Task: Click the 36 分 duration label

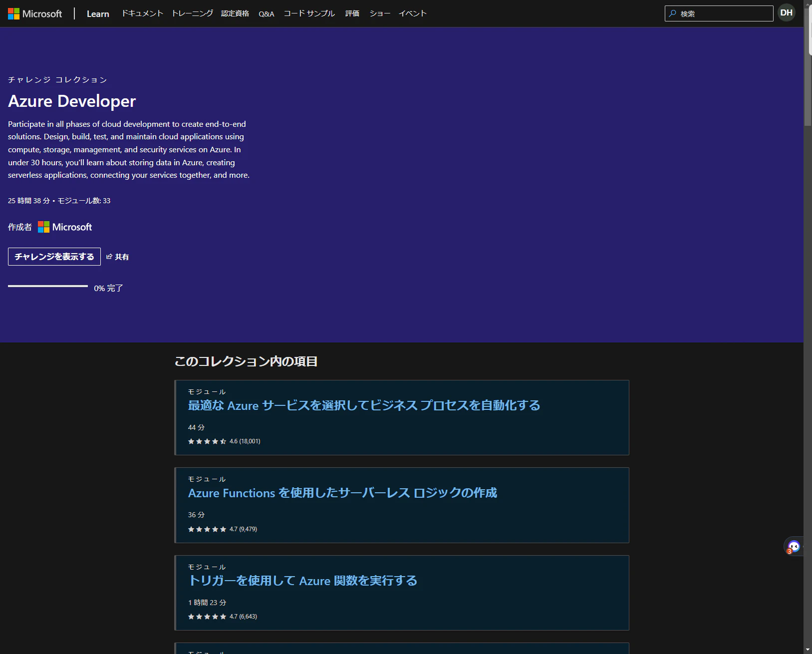Action: click(196, 515)
